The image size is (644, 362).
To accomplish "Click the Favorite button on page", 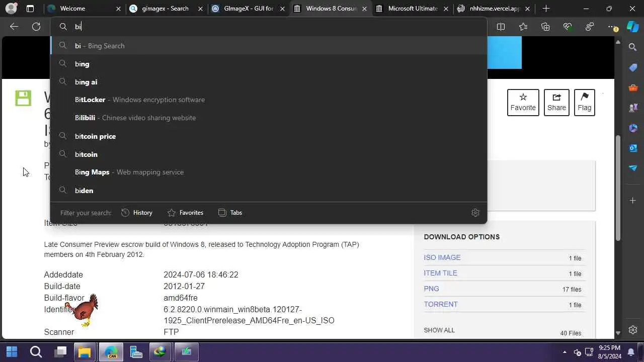I will (x=523, y=103).
